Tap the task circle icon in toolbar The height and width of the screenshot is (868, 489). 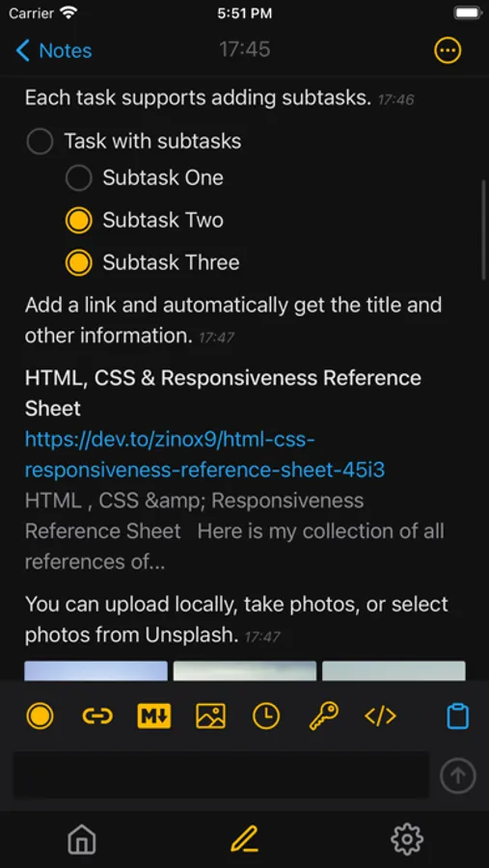click(40, 716)
